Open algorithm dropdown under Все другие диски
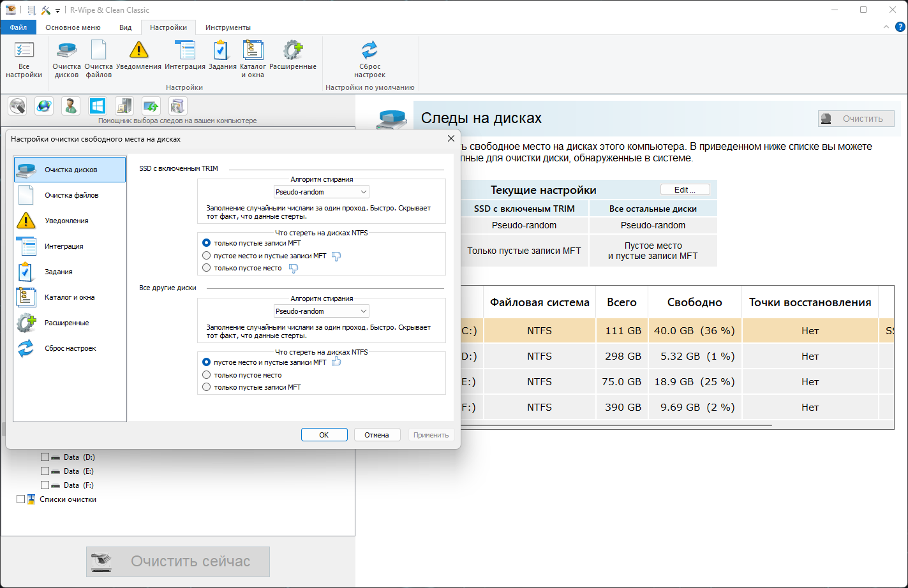This screenshot has height=588, width=908. point(321,311)
